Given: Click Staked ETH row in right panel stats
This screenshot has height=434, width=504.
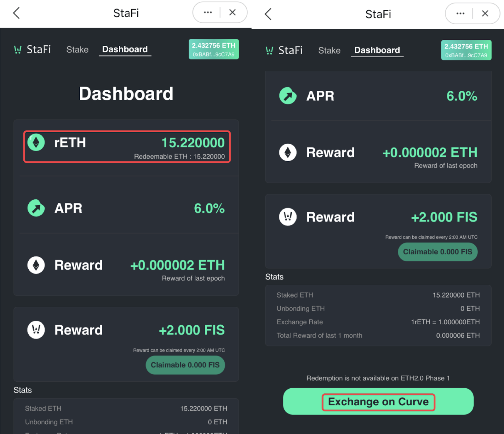Looking at the screenshot, I should coord(378,295).
